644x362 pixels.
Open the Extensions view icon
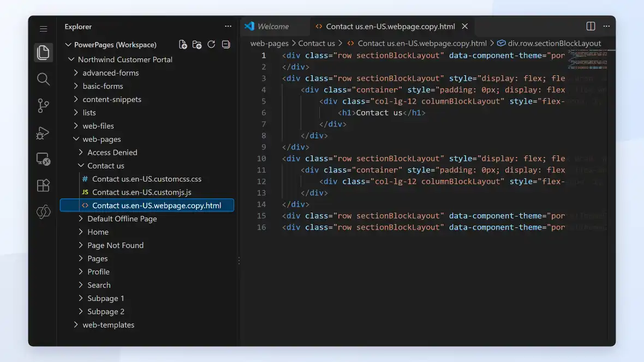pyautogui.click(x=43, y=185)
